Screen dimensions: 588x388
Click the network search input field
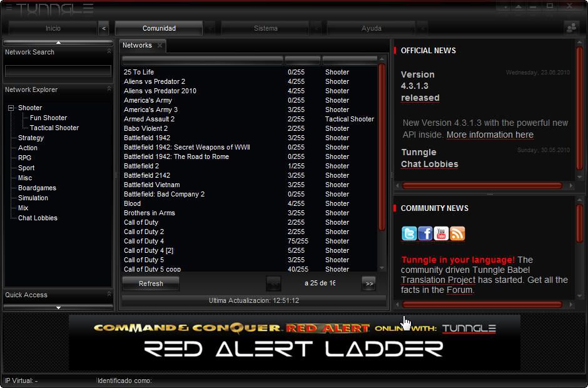[58, 71]
